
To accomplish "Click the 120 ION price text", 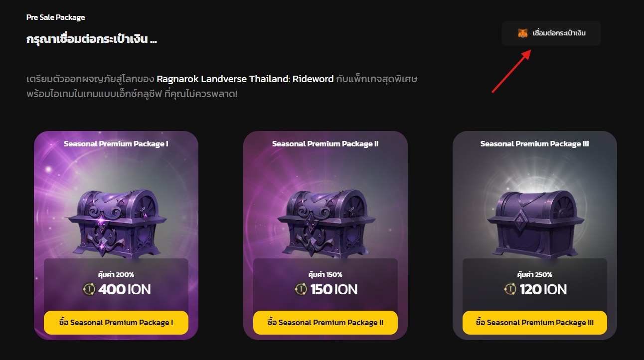I will click(543, 289).
